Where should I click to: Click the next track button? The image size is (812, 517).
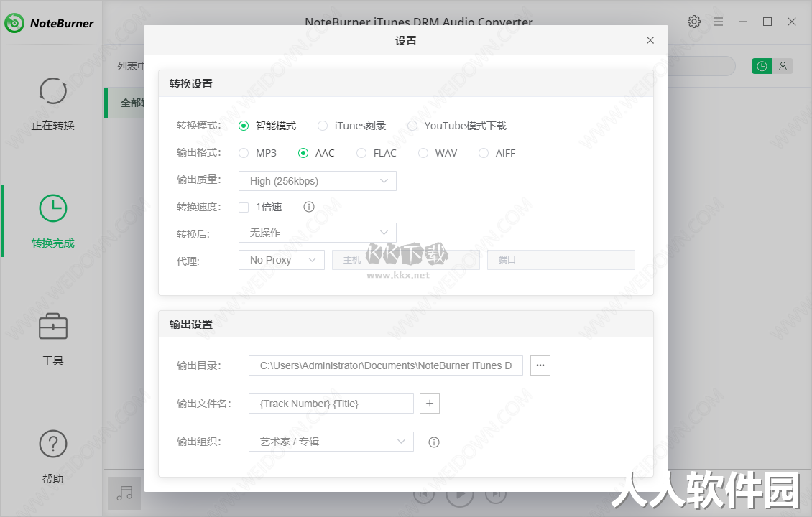pos(496,495)
